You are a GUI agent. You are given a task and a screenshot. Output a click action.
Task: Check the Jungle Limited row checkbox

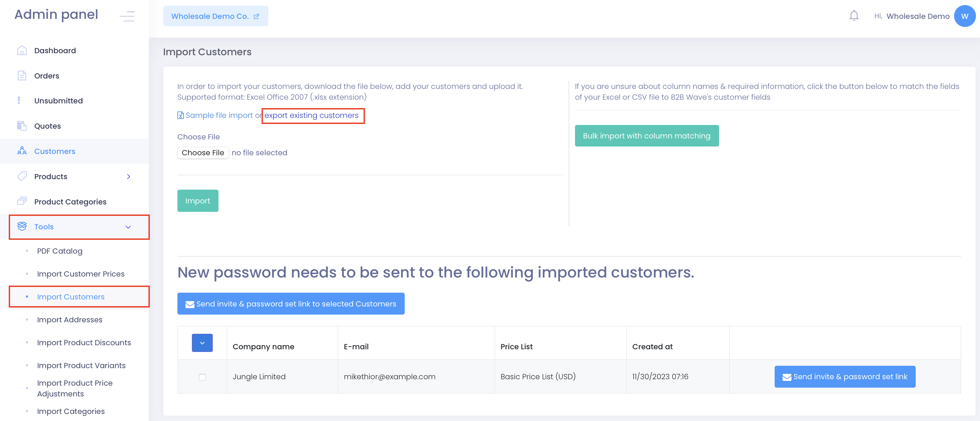(202, 377)
